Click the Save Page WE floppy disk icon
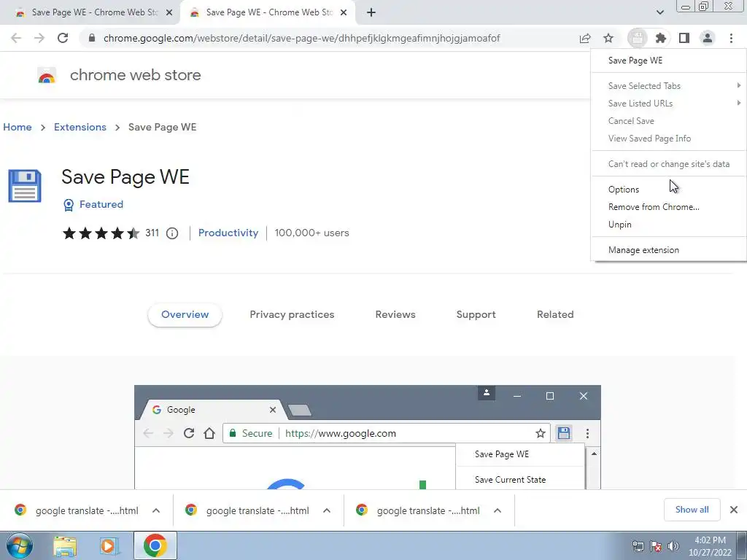Image resolution: width=747 pixels, height=560 pixels. 25,186
